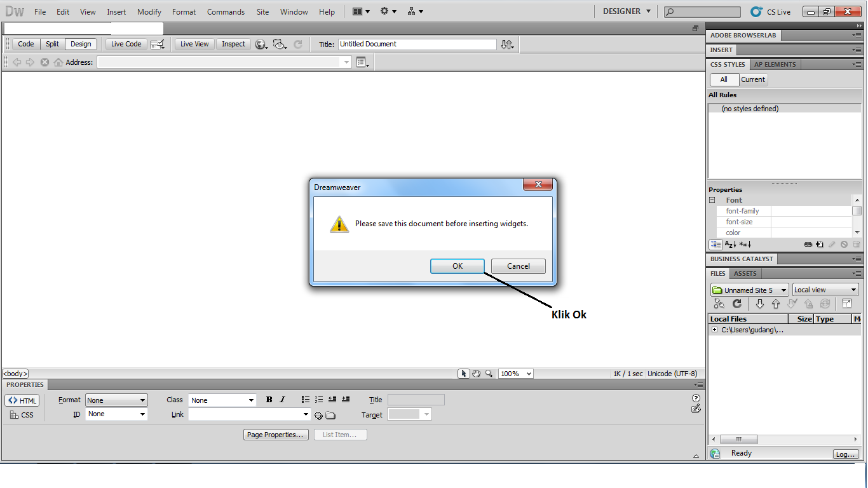Open the File menu

pos(40,11)
